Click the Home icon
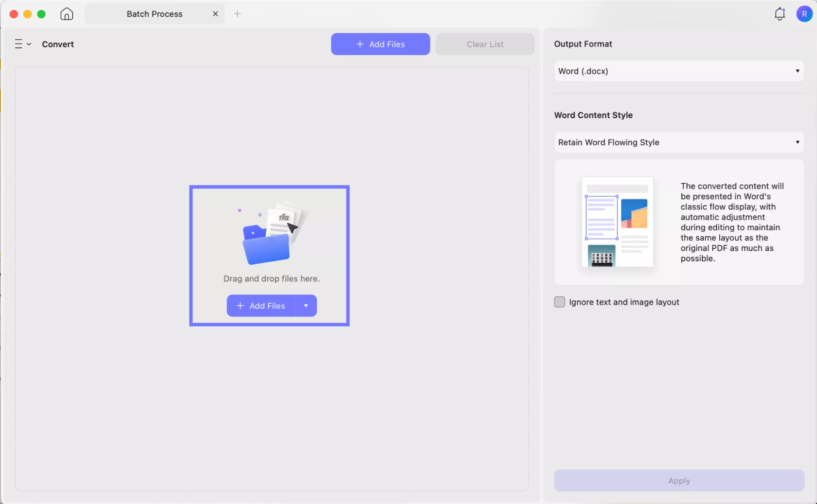This screenshot has width=817, height=504. click(x=66, y=13)
